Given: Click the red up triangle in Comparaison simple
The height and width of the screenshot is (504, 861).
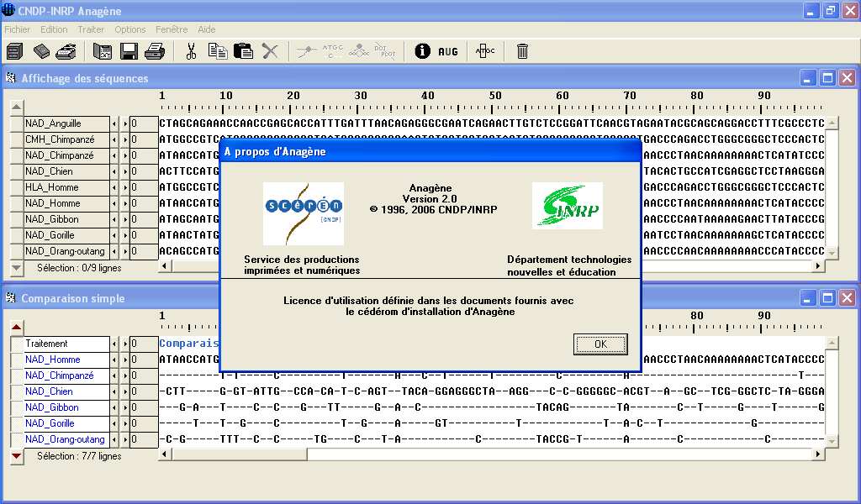Looking at the screenshot, I should coord(17,328).
